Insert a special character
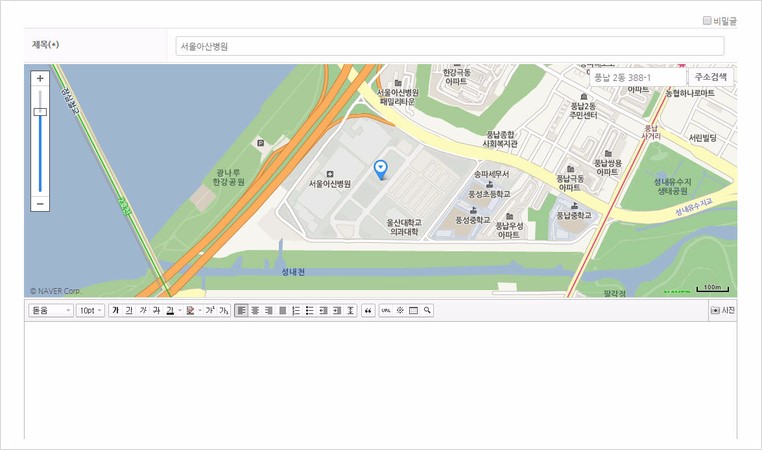This screenshot has height=450, width=762. [x=399, y=311]
